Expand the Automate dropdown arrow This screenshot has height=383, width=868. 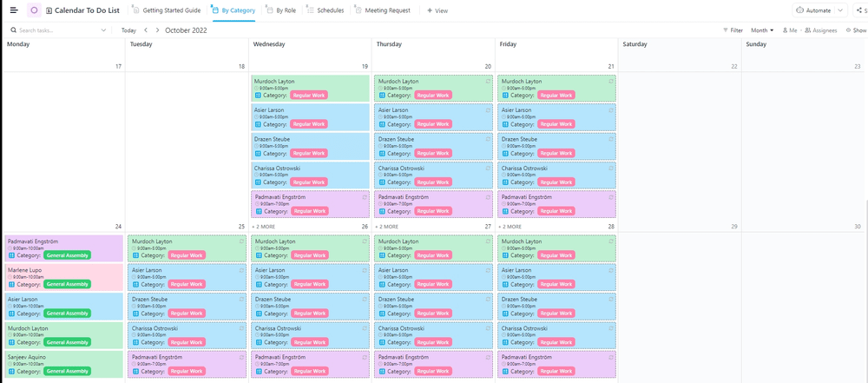[x=840, y=10]
